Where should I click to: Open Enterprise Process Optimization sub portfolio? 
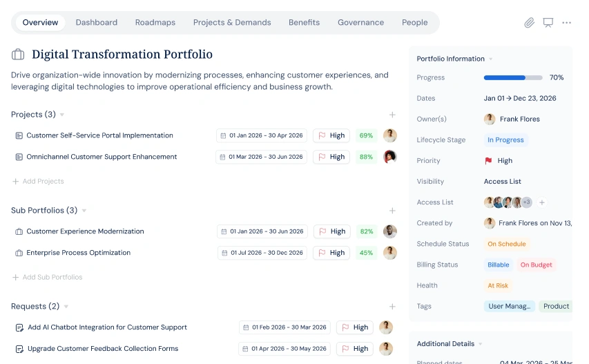pos(79,253)
